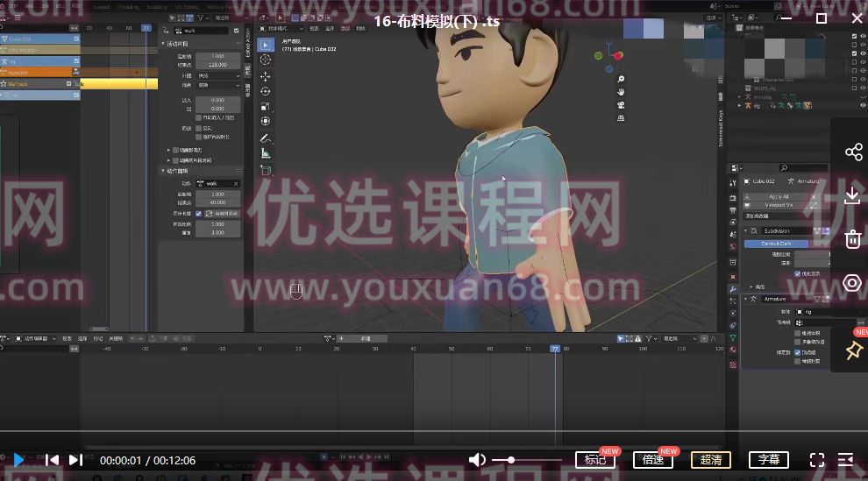This screenshot has height=481, width=868.
Task: Toggle the reversed playback checkbox
Action: 199,128
